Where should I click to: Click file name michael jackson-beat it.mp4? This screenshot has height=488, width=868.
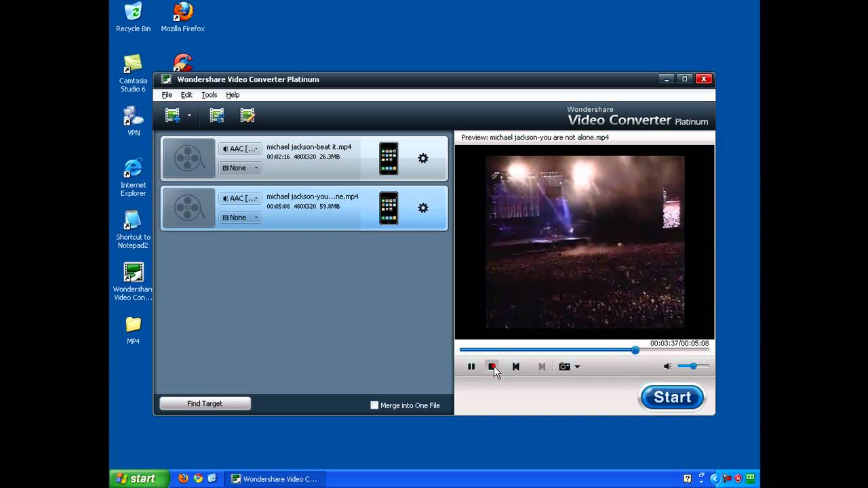click(x=309, y=147)
